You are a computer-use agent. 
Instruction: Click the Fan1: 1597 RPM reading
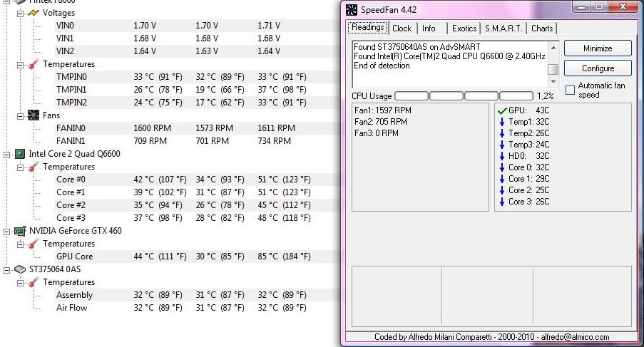click(x=383, y=110)
